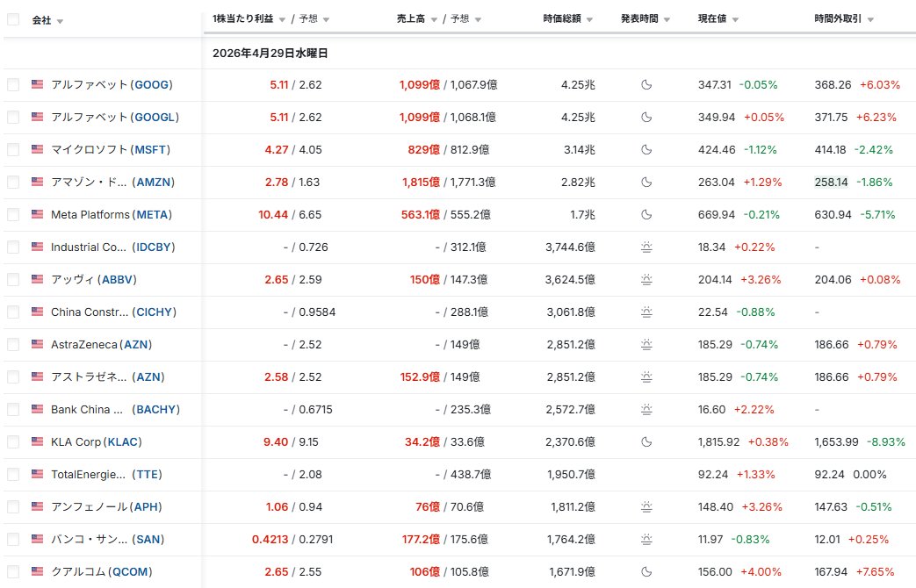Click the US flag beside SAN

tap(38, 538)
